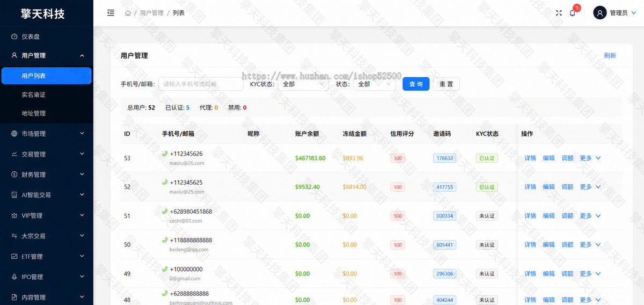This screenshot has height=305, width=644.
Task: Open 更多 dropdown for user 53
Action: point(590,158)
